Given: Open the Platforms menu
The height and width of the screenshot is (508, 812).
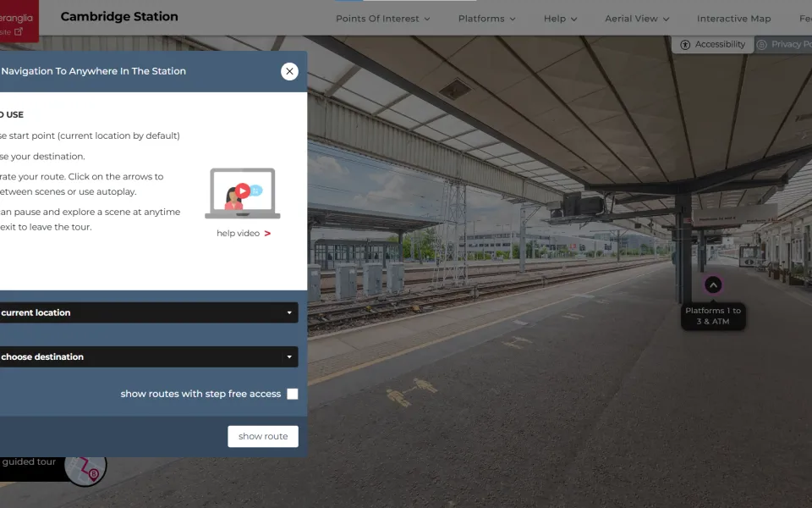Looking at the screenshot, I should (x=487, y=19).
